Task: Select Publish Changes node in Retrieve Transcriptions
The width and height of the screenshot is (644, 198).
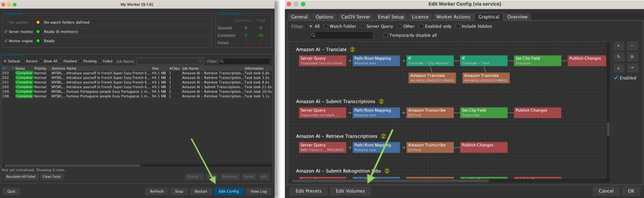Action: (x=484, y=147)
